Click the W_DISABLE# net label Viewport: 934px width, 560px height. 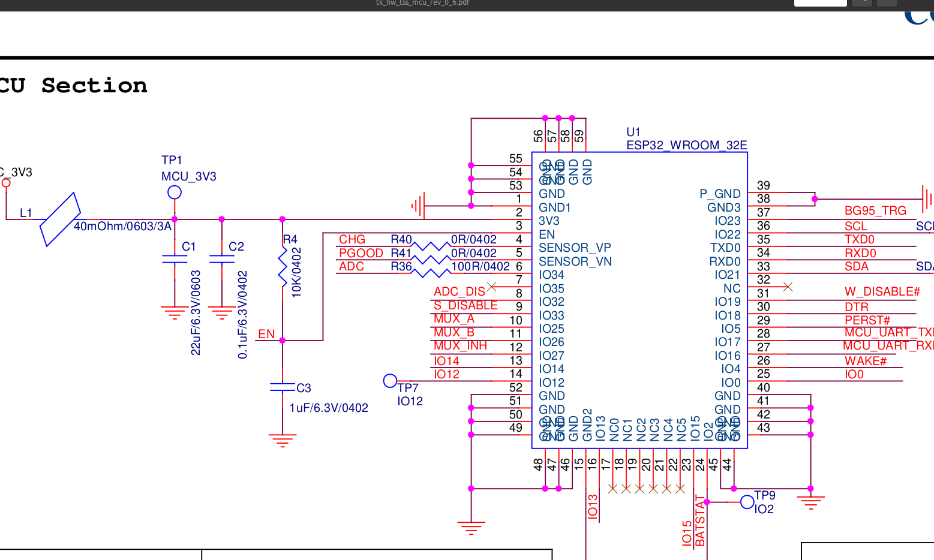[x=882, y=291]
